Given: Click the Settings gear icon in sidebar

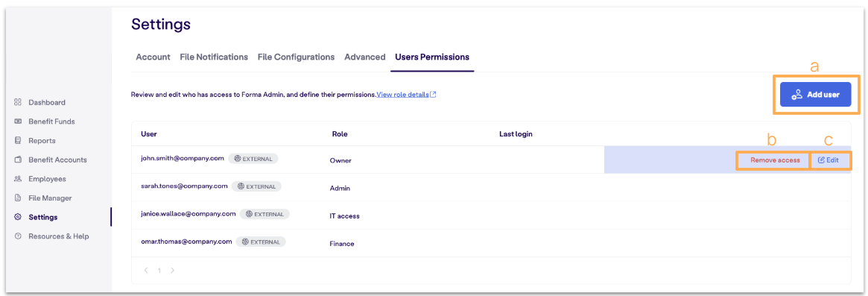Looking at the screenshot, I should coord(18,217).
